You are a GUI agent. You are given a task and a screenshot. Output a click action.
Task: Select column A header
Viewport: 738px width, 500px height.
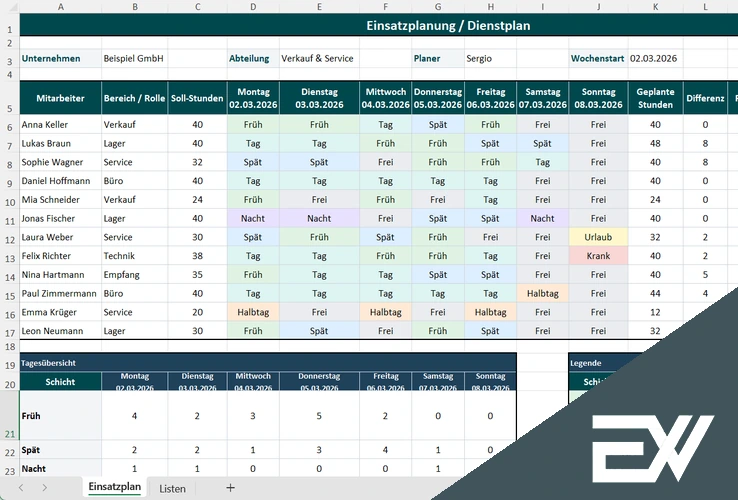tap(60, 7)
